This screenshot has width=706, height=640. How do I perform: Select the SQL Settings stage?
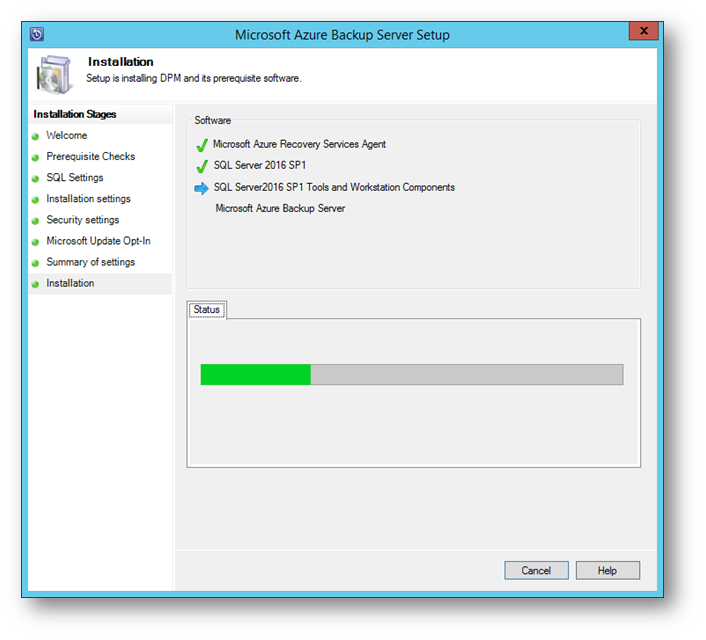tap(75, 177)
